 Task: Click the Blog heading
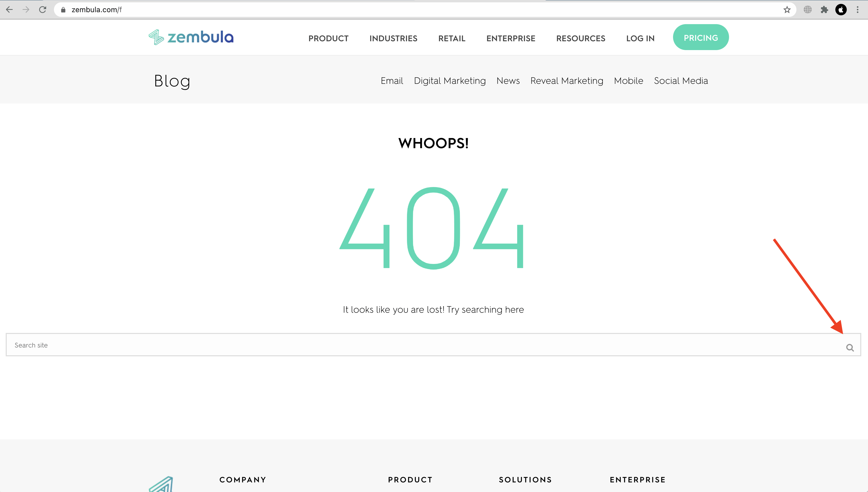click(x=172, y=81)
